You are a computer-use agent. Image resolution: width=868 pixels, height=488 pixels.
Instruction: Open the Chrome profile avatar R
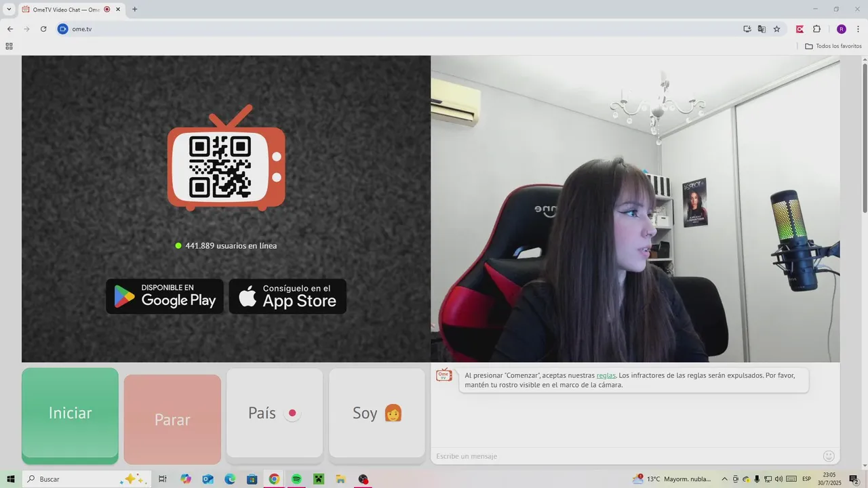click(842, 29)
